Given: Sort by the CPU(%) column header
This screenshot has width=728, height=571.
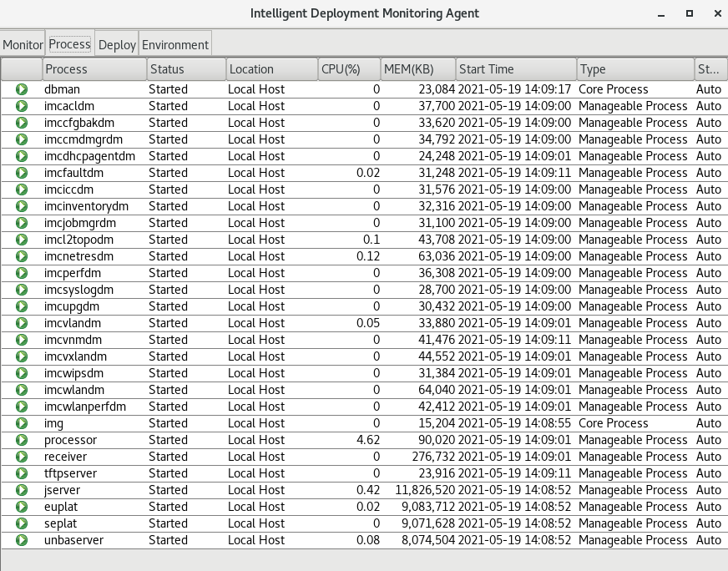Looking at the screenshot, I should (x=349, y=69).
